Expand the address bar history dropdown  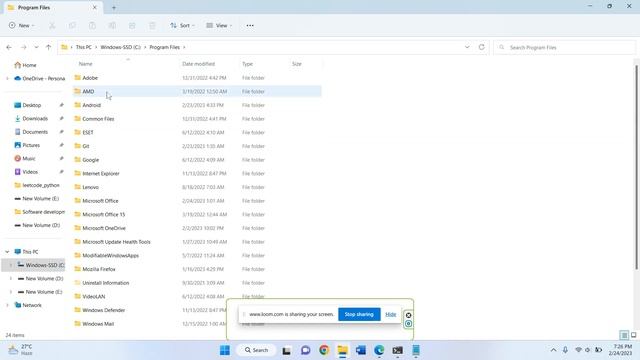tap(467, 47)
